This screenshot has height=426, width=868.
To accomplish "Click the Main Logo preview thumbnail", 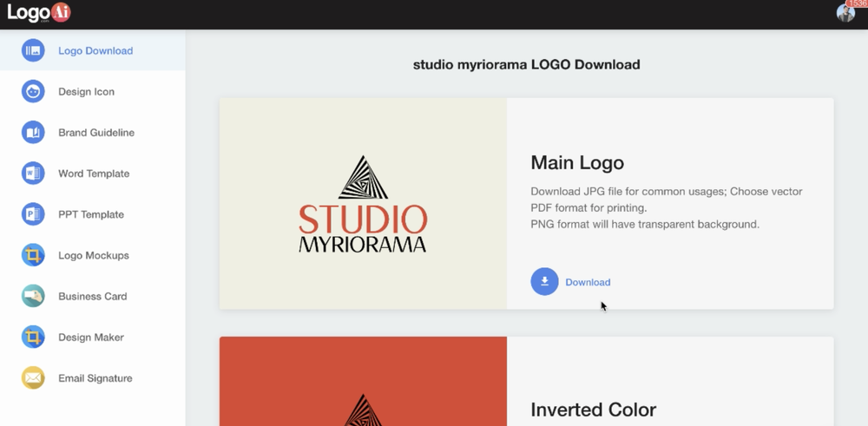I will (x=363, y=204).
